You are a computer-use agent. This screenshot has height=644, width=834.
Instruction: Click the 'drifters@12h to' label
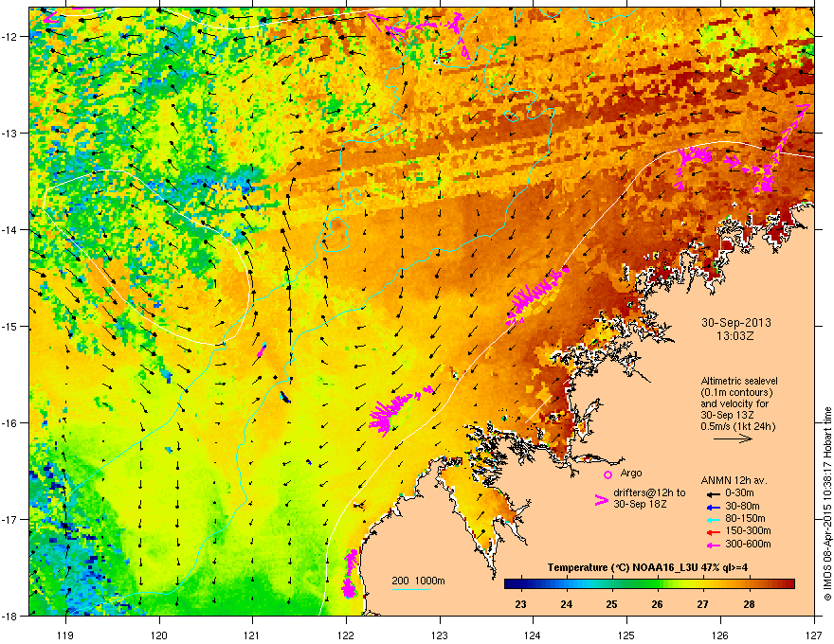click(649, 492)
